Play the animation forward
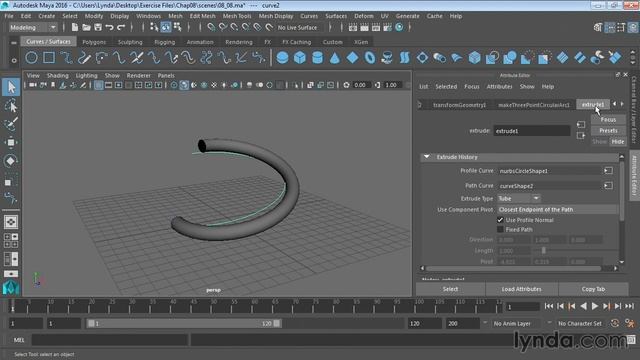This screenshot has width=640, height=360. pos(595,306)
